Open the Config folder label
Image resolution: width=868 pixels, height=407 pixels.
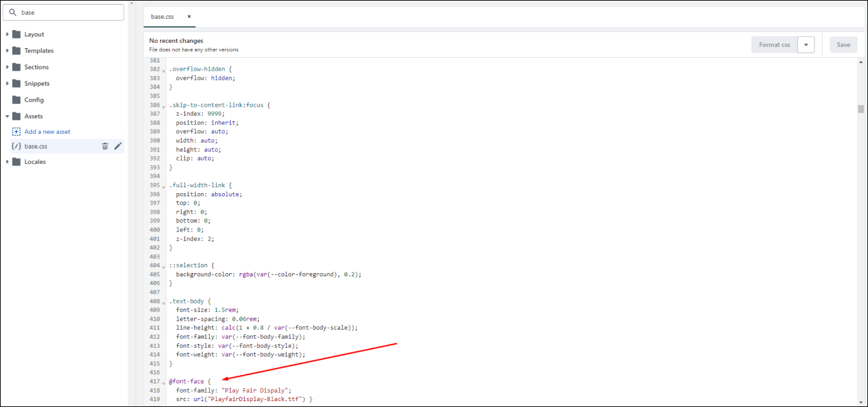pyautogui.click(x=34, y=100)
